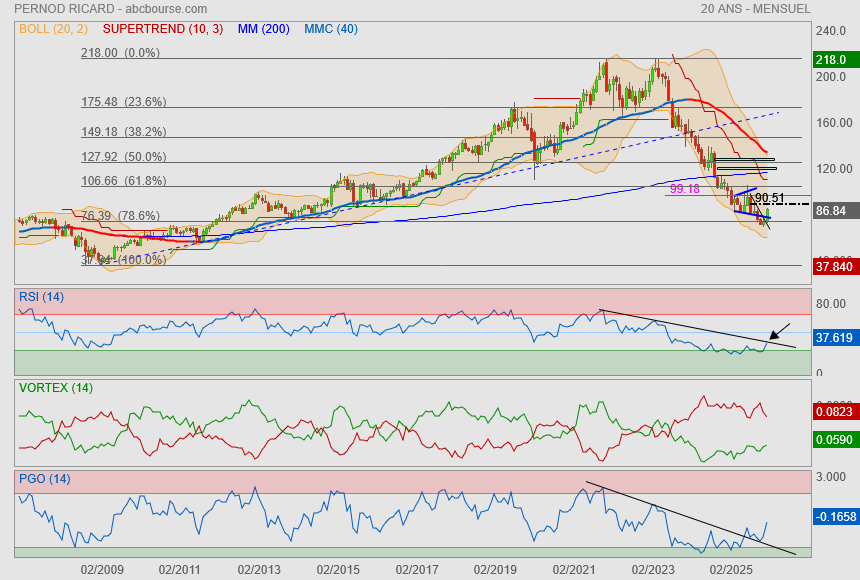This screenshot has height=580, width=860.
Task: Click the black arrow annotation in RSI panel
Action: coord(779,332)
